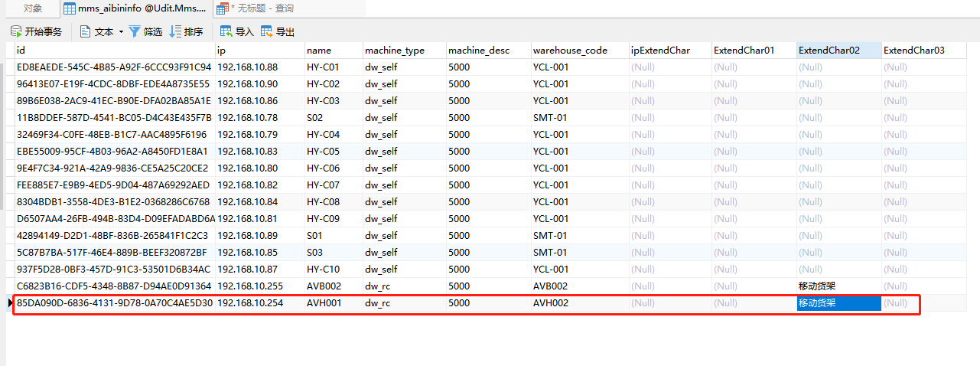
Task: Click the name cell AVH001
Action: (x=323, y=303)
